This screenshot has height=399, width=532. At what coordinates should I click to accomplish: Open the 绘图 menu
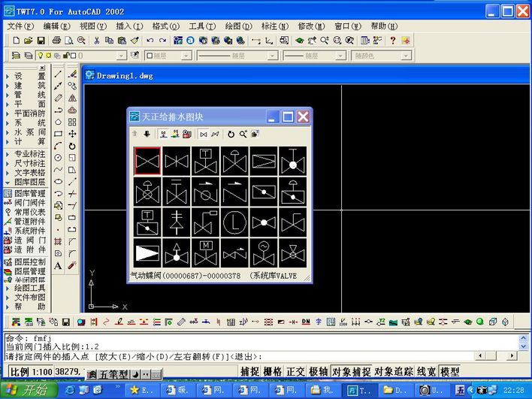tap(239, 26)
